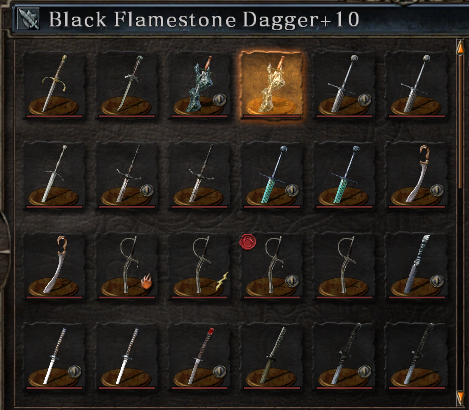Select the curved scimitar at end of second row
Viewport: 469px width, 410px height.
click(x=417, y=176)
